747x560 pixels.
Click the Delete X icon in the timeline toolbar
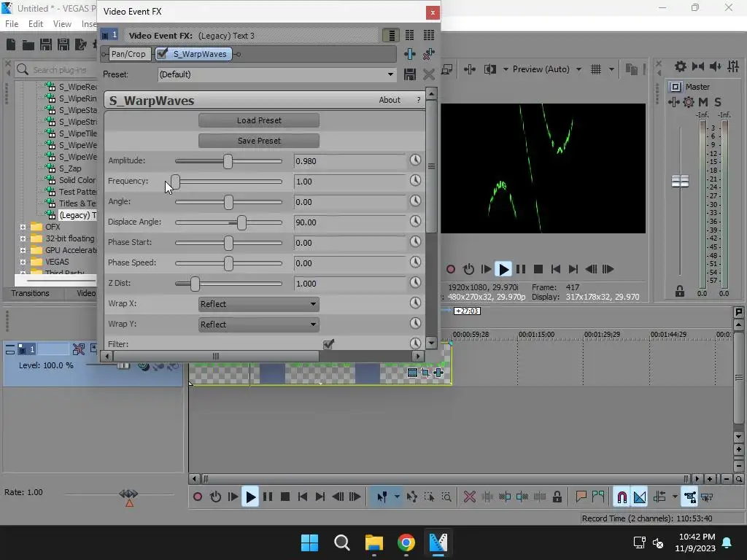click(x=470, y=497)
